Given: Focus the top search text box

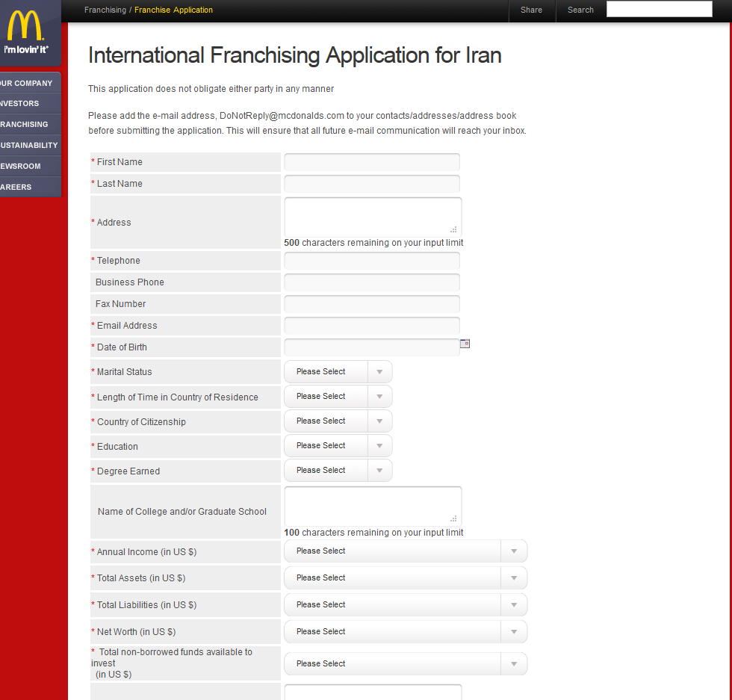Looking at the screenshot, I should (659, 10).
